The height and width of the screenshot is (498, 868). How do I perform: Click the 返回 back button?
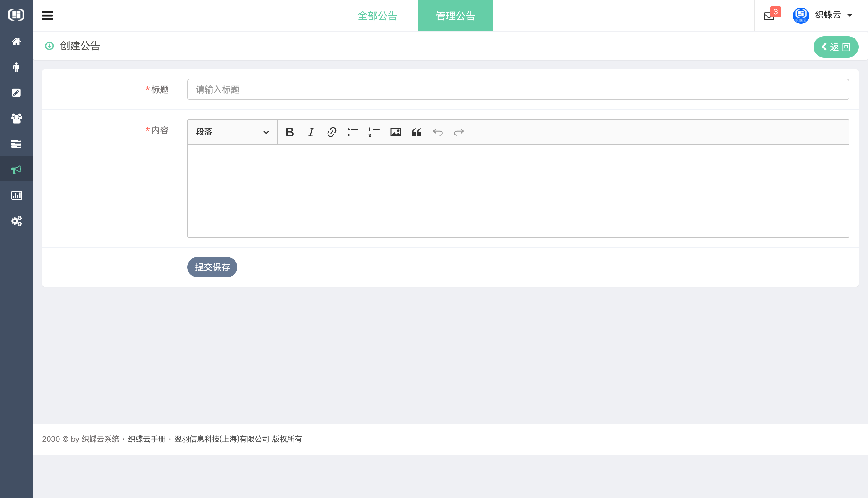835,47
